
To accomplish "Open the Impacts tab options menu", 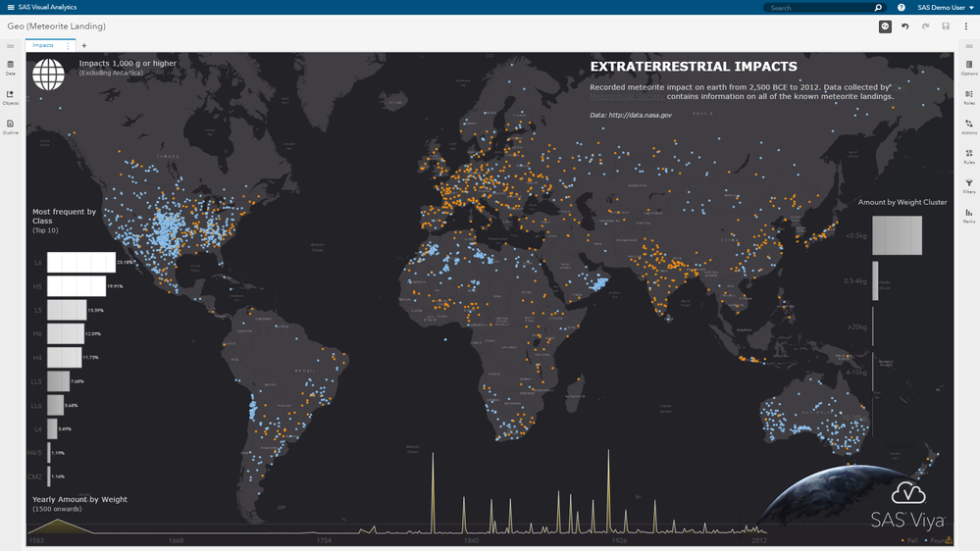I will click(x=68, y=46).
